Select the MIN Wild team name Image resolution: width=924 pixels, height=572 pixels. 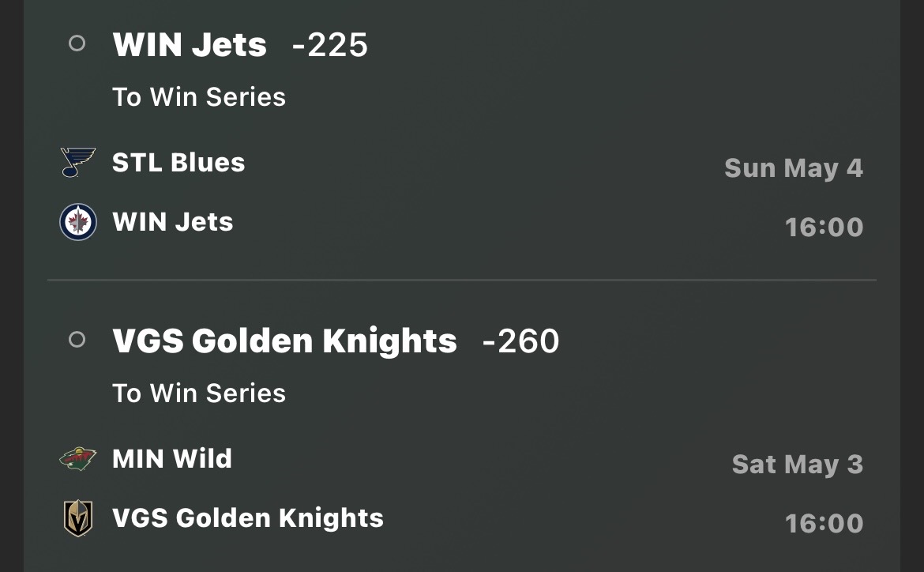pyautogui.click(x=172, y=459)
